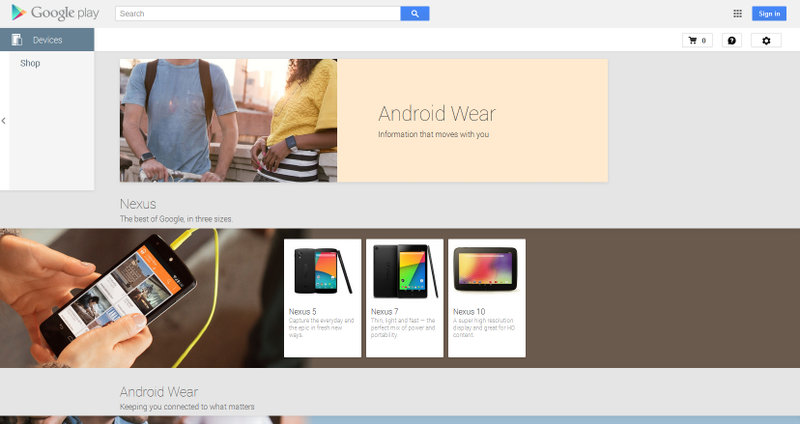Screen dimensions: 800x424
Task: Click the Nexus 7 description text
Action: [403, 328]
